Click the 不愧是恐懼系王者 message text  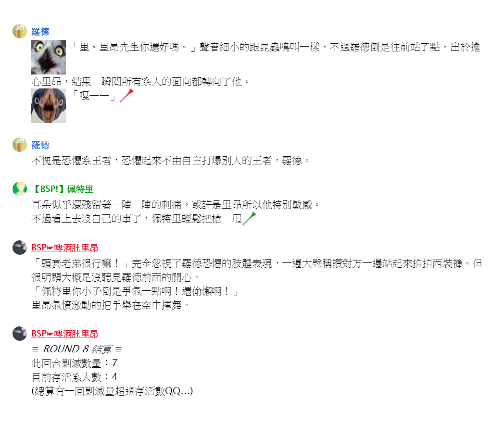pyautogui.click(x=171, y=161)
